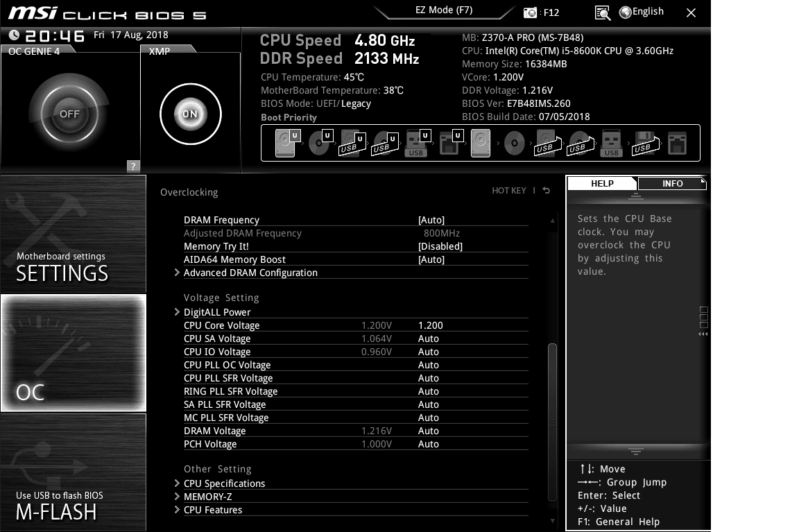The width and height of the screenshot is (799, 532).
Task: Set the MC PLL SFR Voltage value
Action: [x=429, y=418]
